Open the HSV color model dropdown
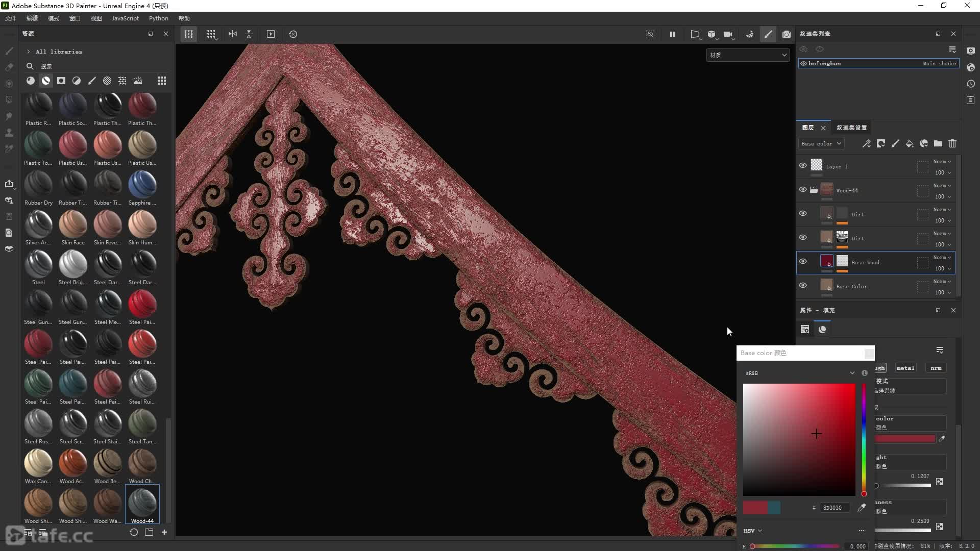 753,531
